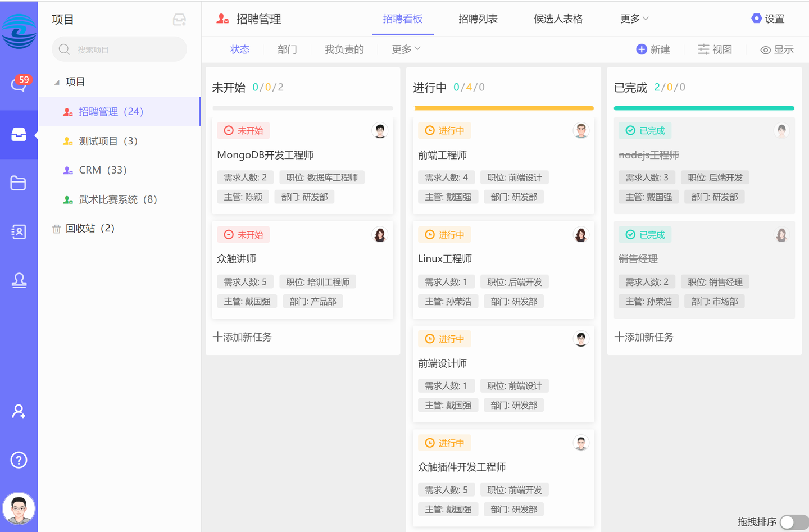Click the inbox icon beside 项目 header

point(179,19)
